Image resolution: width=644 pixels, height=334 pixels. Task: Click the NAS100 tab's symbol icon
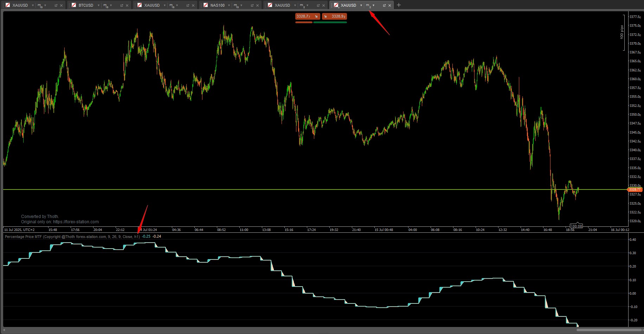(x=206, y=5)
